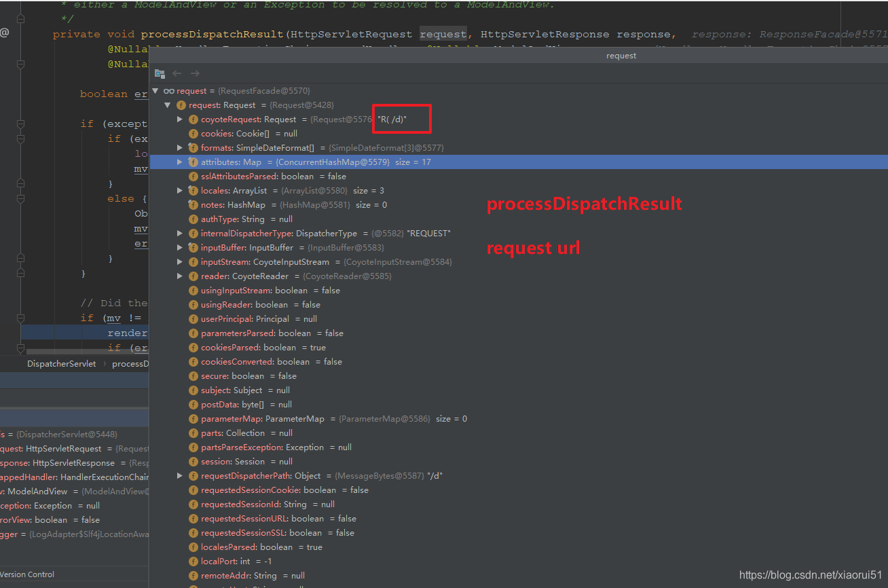Screen dimensions: 888x588
Task: Click the field icon of secure row
Action: pos(193,376)
